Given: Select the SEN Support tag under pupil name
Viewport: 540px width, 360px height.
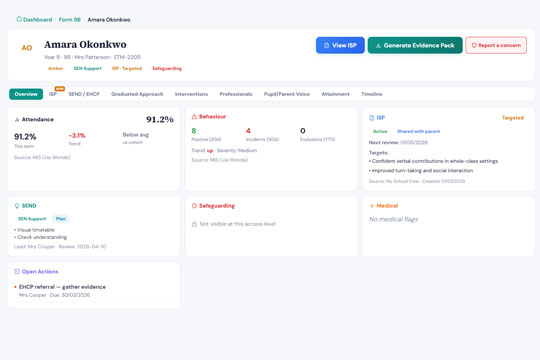Looking at the screenshot, I should point(87,68).
